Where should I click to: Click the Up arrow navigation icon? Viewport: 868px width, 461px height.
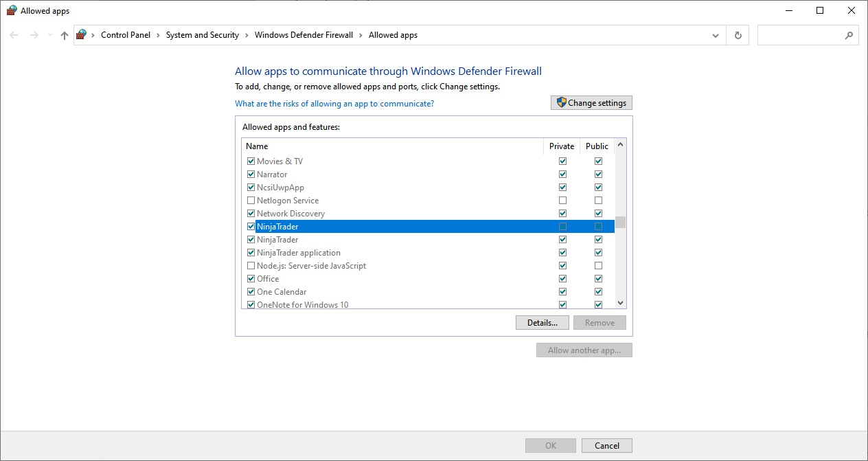(x=65, y=35)
